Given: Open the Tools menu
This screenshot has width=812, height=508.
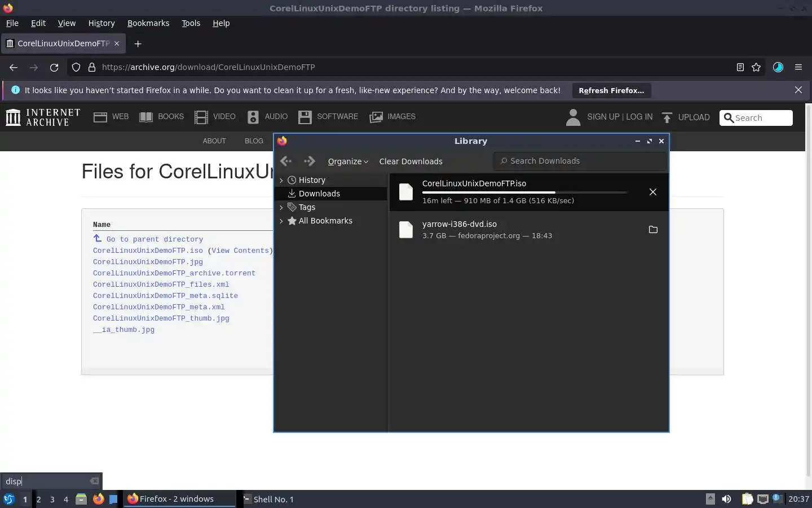Looking at the screenshot, I should pos(191,23).
